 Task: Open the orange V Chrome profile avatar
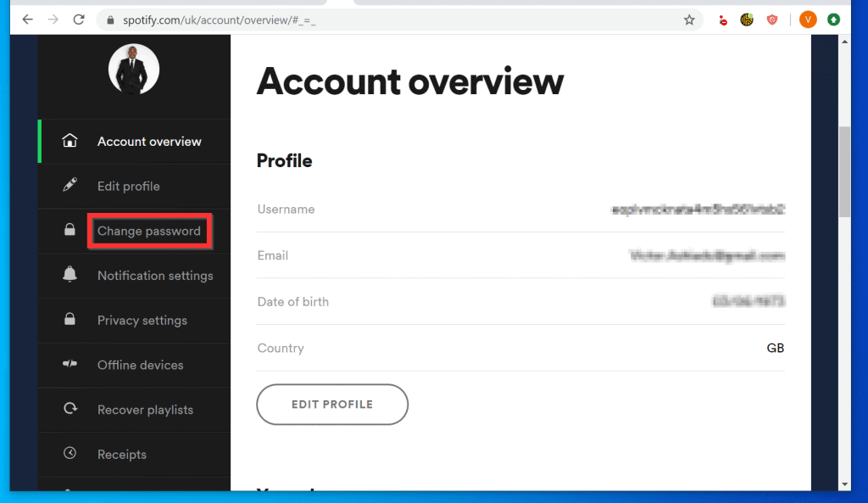[808, 20]
